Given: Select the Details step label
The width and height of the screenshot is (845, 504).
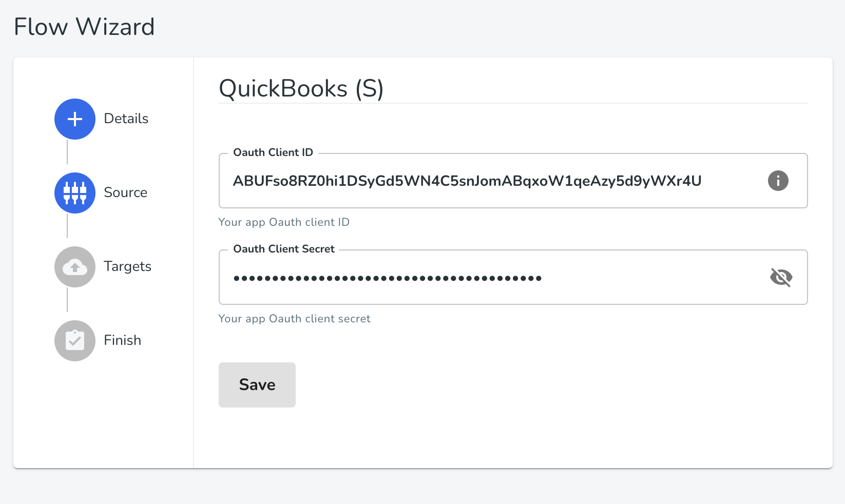Looking at the screenshot, I should pos(126,119).
